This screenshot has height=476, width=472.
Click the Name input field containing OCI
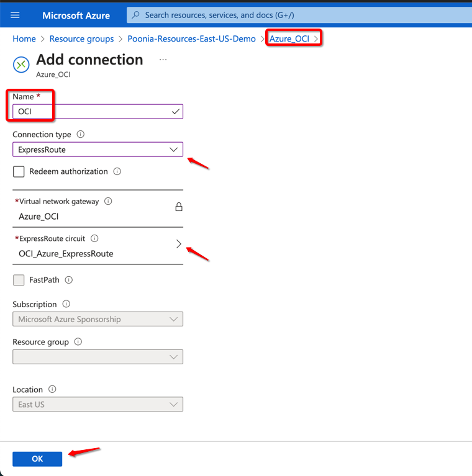[x=93, y=112]
